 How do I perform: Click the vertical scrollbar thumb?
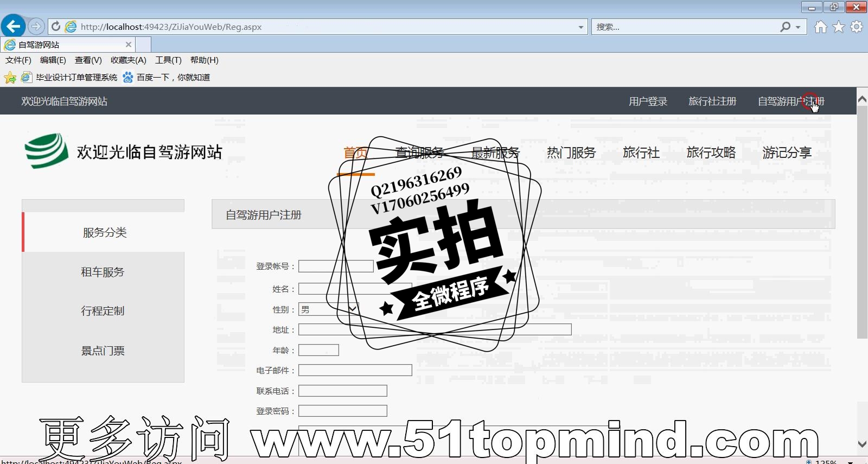(862, 223)
